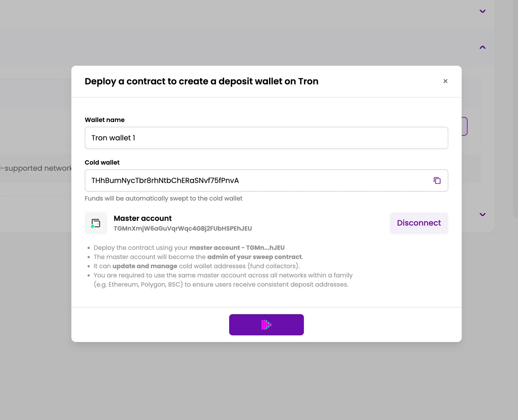Click the master account address TGMnXmjW6aGu...

click(x=183, y=228)
